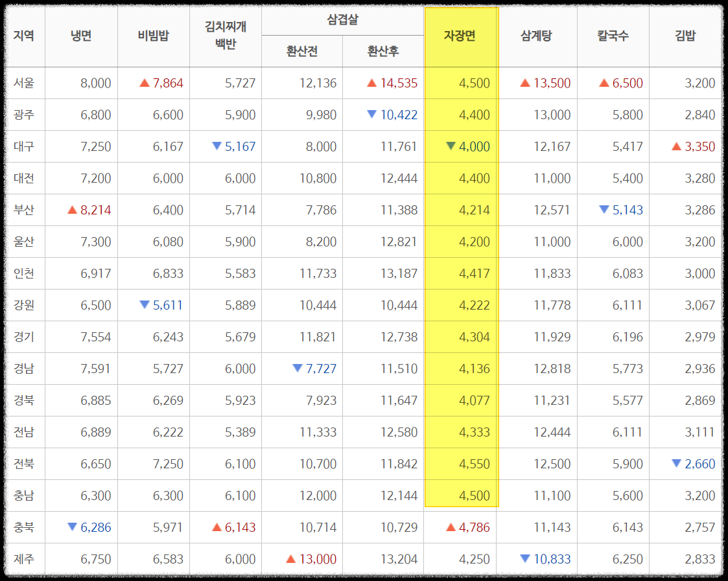Viewport: 728px width, 581px height.
Task: Click 13,187 in the 인천 환산후 cell
Action: point(399,273)
